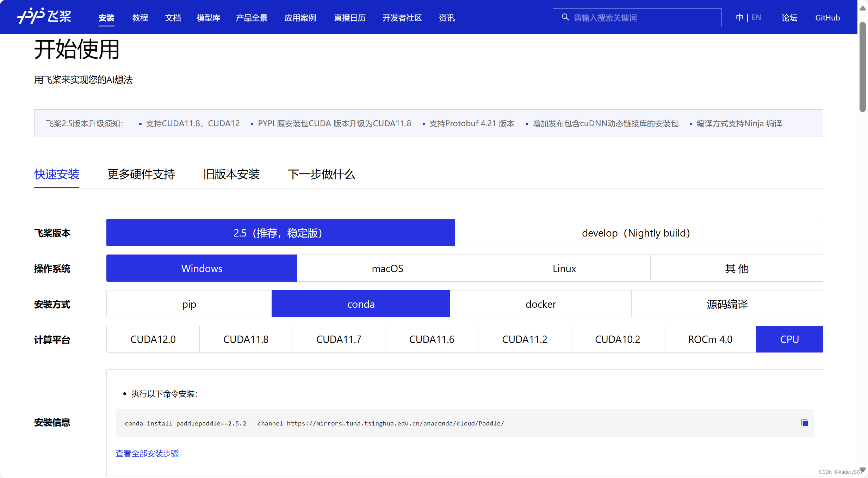This screenshot has height=478, width=868.
Task: Click 用飞桨来实现您的AI想法 subtitle text
Action: click(x=83, y=80)
